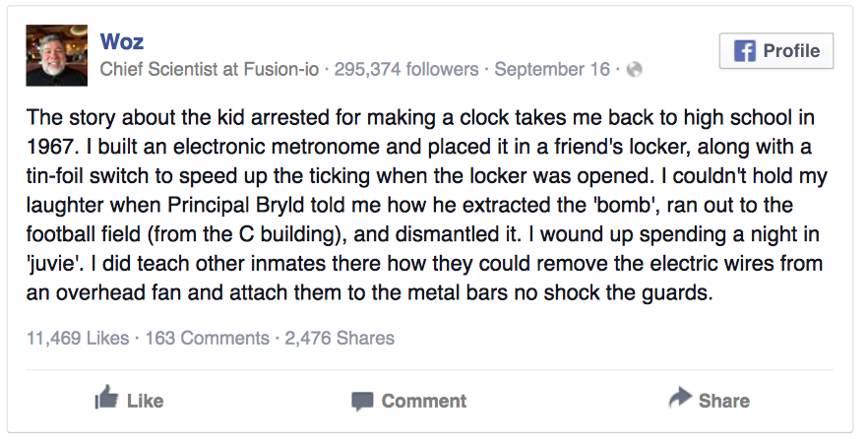Image resolution: width=868 pixels, height=444 pixels.
Task: Click the post's opening line about the clock
Action: click(x=420, y=118)
